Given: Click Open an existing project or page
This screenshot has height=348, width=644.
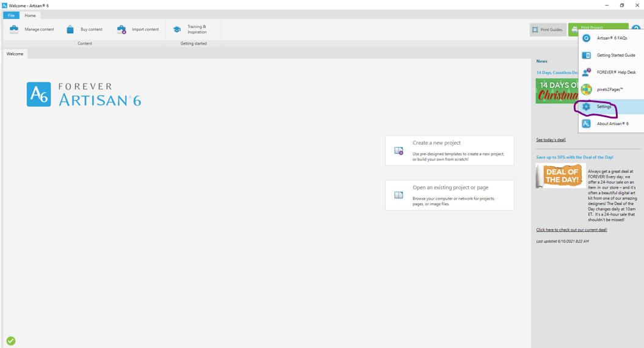Looking at the screenshot, I should click(x=449, y=195).
